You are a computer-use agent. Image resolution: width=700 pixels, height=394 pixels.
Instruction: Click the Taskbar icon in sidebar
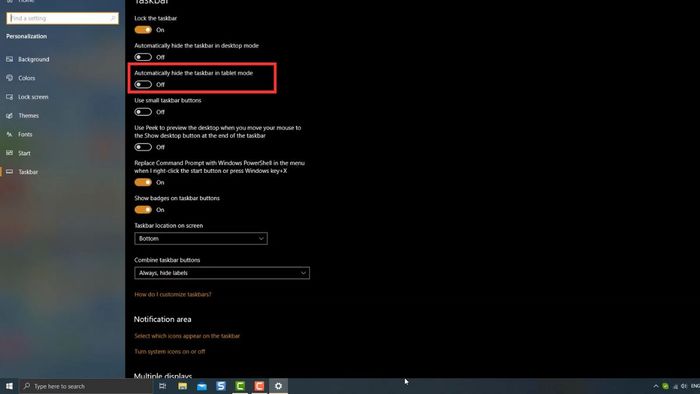pos(9,172)
